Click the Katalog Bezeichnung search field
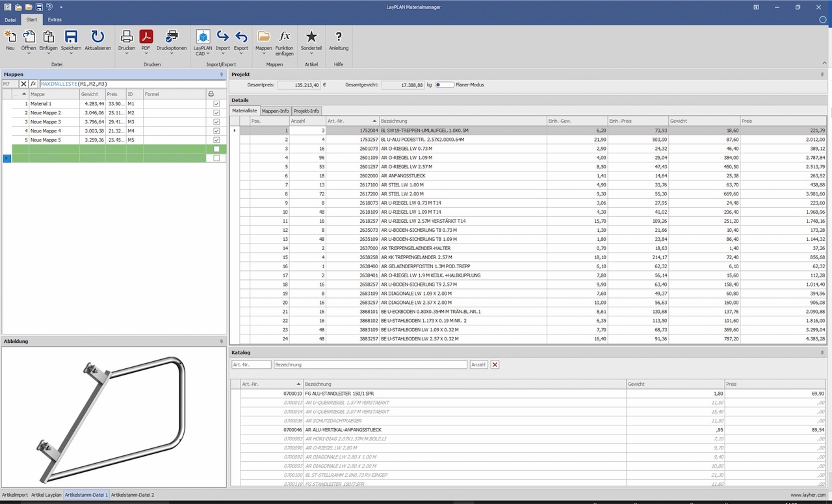 click(x=370, y=365)
